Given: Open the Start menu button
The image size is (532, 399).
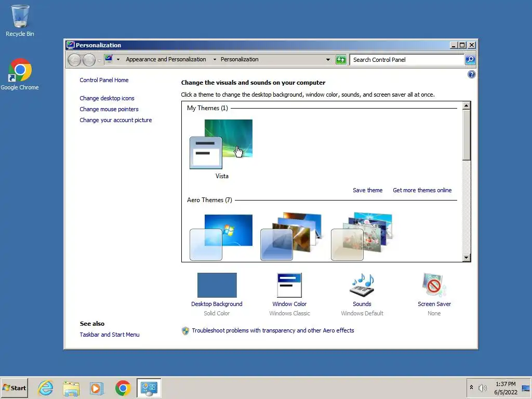Looking at the screenshot, I should click(14, 388).
